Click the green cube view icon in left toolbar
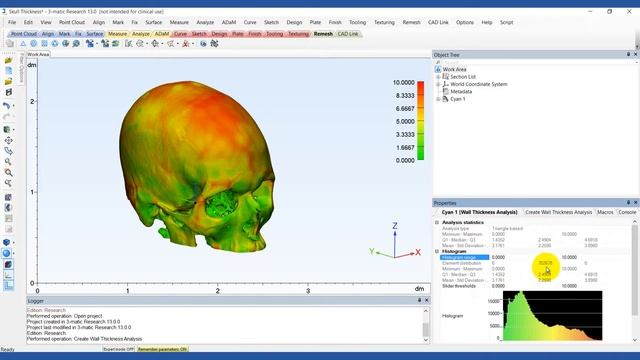Viewport: 640px width, 360px height. tap(7, 130)
